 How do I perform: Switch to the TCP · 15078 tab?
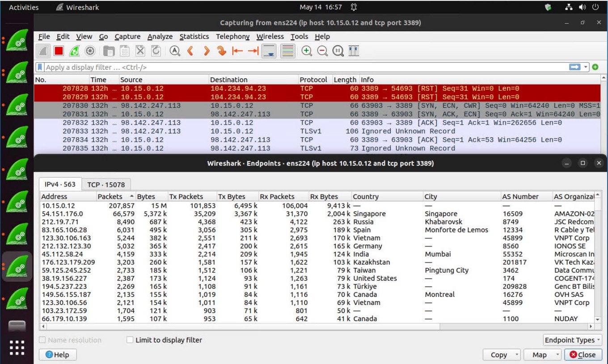click(106, 184)
